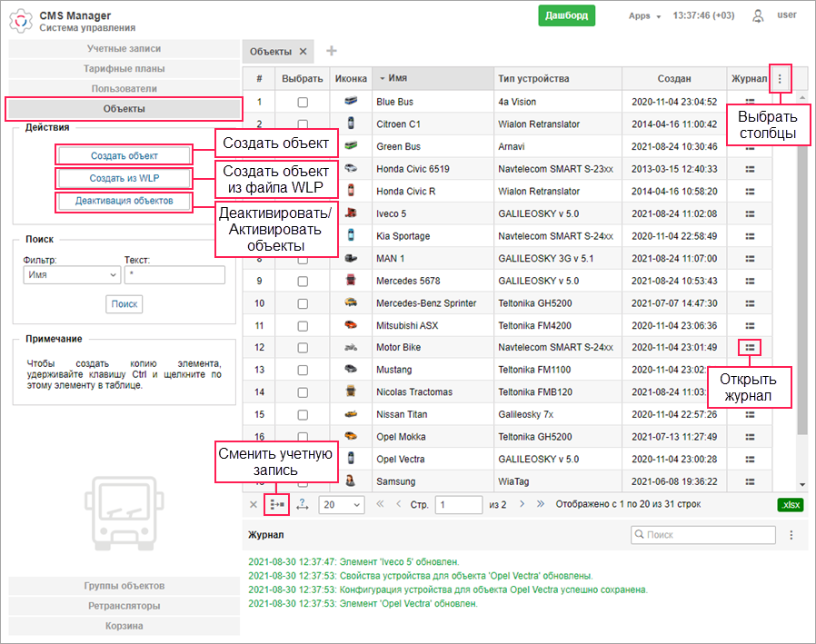Screen dimensions: 816x644
Task: Open the Корзина section
Action: (x=124, y=626)
